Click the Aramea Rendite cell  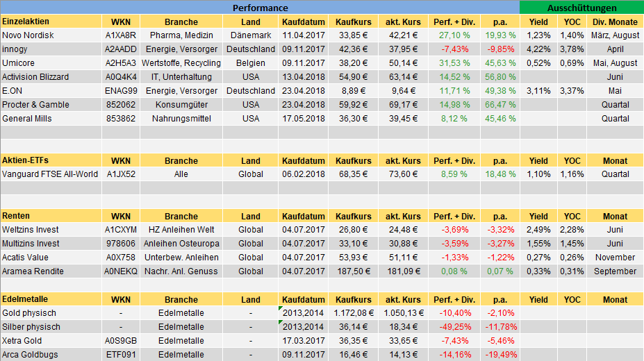coord(51,271)
